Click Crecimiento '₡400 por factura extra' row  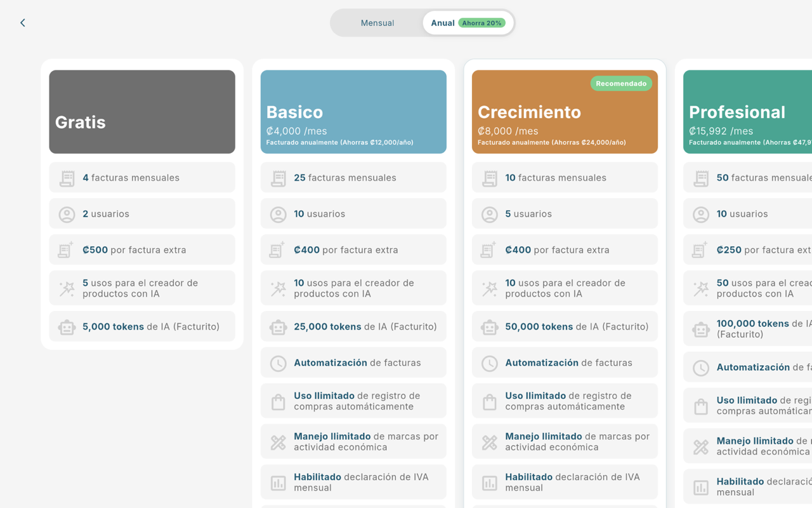pyautogui.click(x=565, y=250)
